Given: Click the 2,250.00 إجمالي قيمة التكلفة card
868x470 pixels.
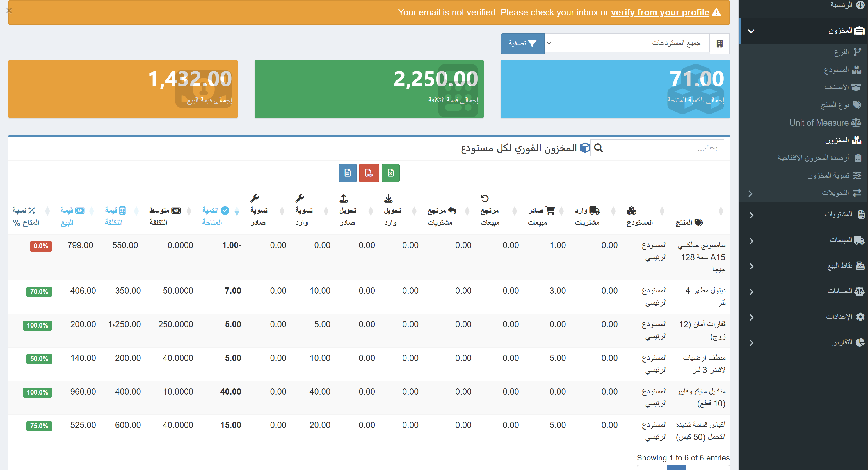Looking at the screenshot, I should pos(369,89).
